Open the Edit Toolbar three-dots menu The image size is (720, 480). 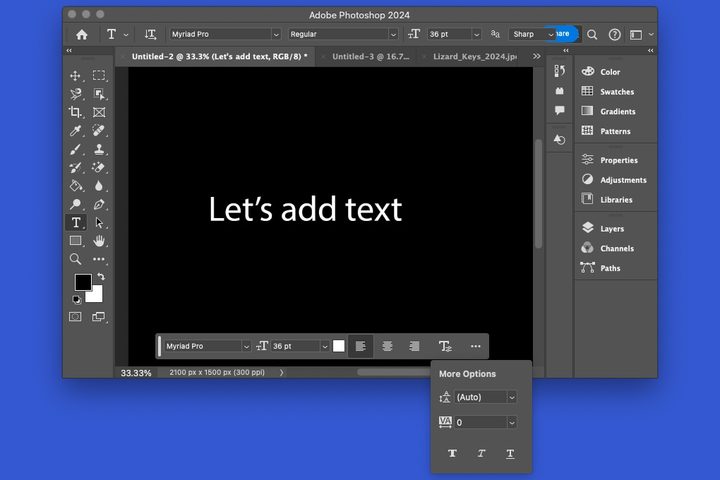click(x=99, y=259)
